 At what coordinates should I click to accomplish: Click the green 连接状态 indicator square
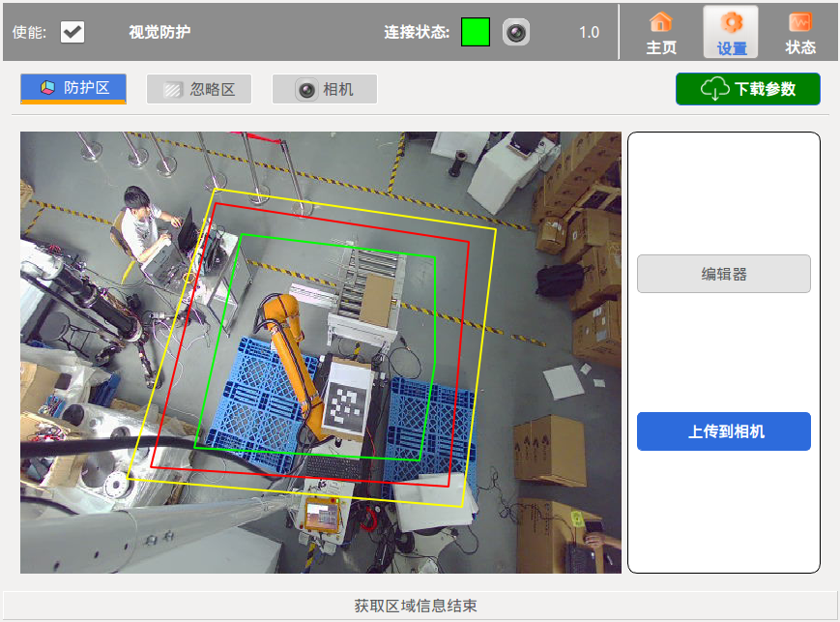476,32
